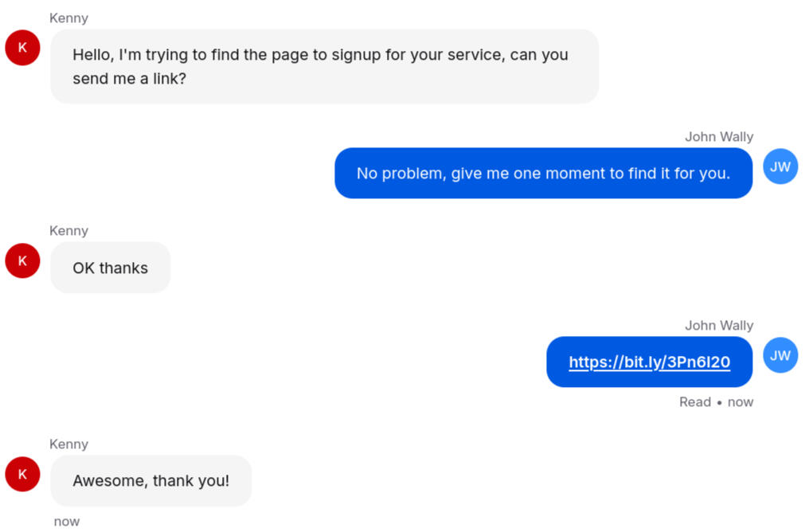The width and height of the screenshot is (805, 532).
Task: Click the 'No problem' reply bubble from John Wally
Action: click(x=544, y=173)
